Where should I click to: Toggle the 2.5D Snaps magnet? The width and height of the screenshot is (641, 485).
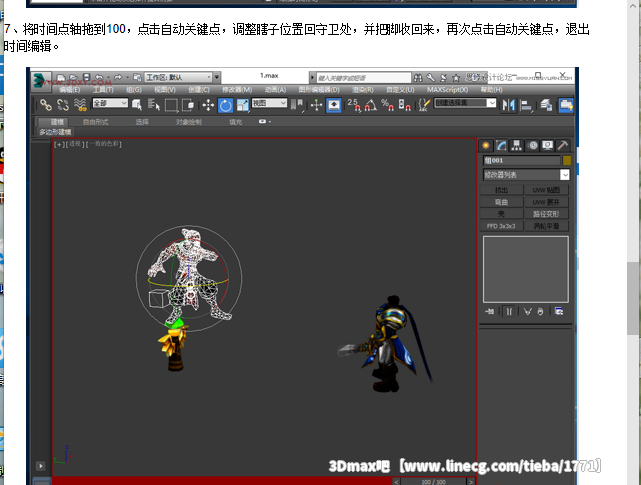(354, 105)
